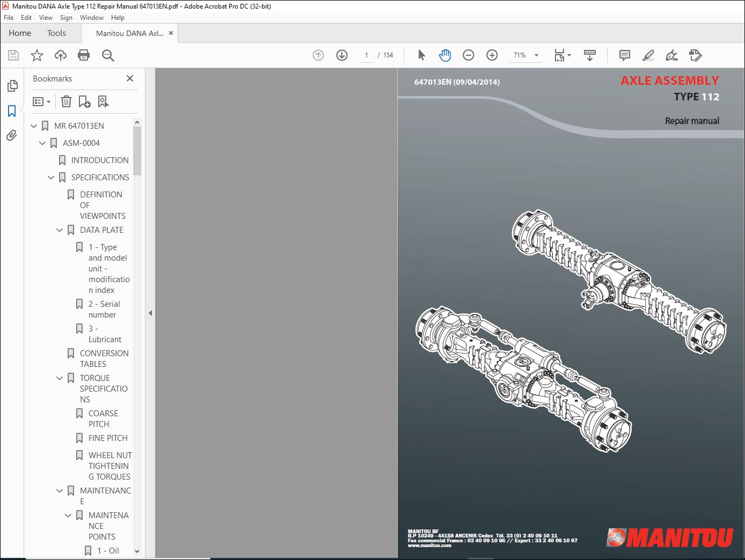
Task: Open Attachments paperclip panel
Action: pyautogui.click(x=12, y=136)
